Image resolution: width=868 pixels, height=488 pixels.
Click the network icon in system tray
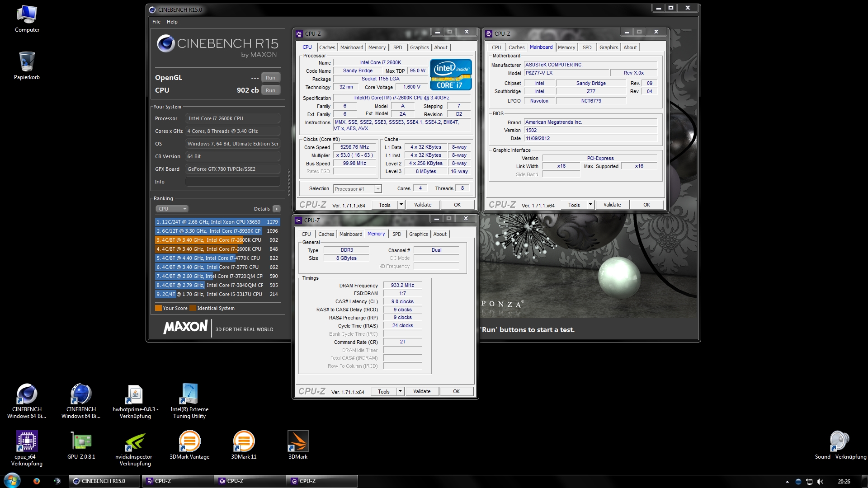pyautogui.click(x=809, y=482)
